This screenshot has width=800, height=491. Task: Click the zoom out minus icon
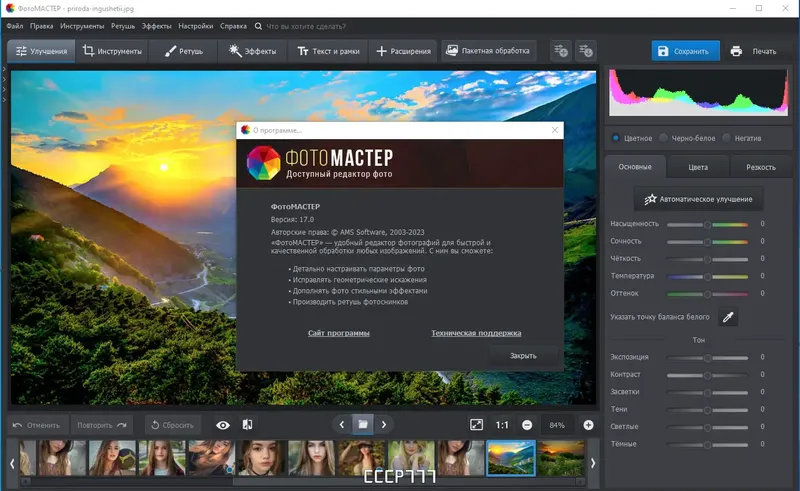tap(527, 425)
